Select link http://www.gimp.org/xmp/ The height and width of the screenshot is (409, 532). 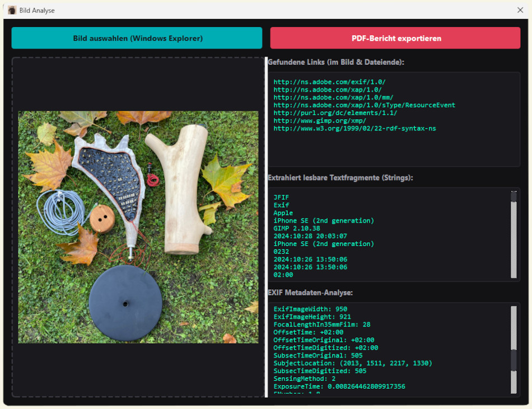click(320, 121)
